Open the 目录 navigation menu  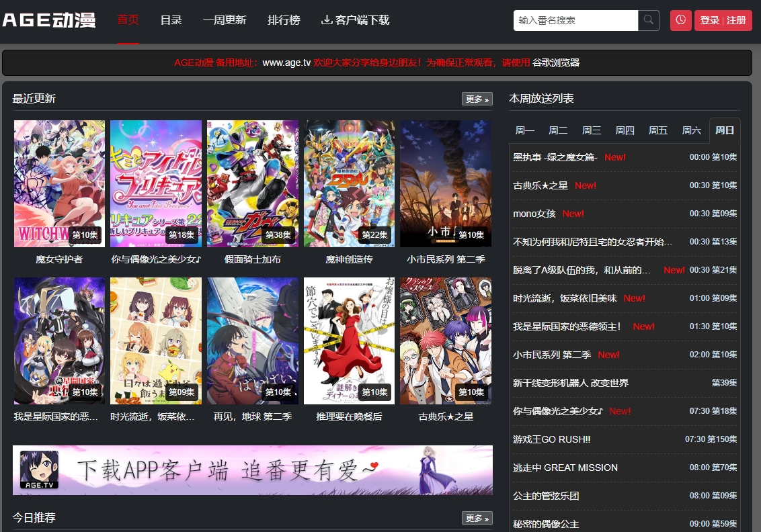(x=171, y=20)
